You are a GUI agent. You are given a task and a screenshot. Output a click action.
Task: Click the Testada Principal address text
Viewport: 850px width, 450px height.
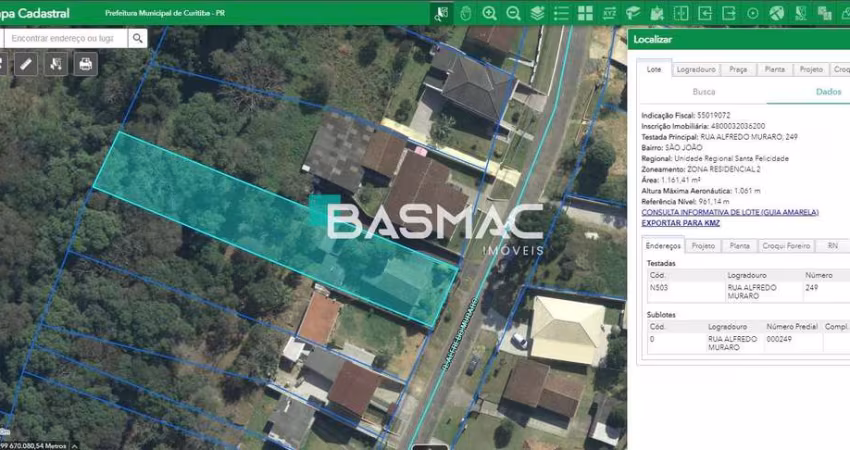749,137
